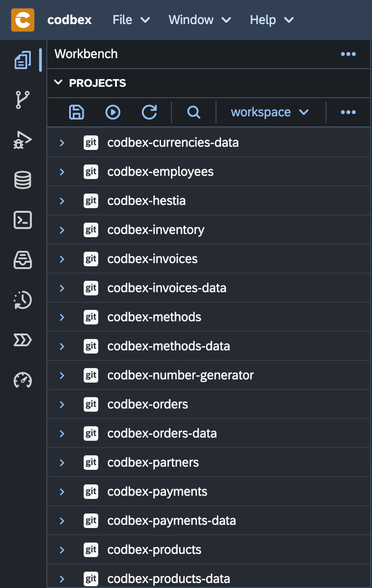Open the Workbench perspective icon in sidebar
372x588 pixels.
23,60
